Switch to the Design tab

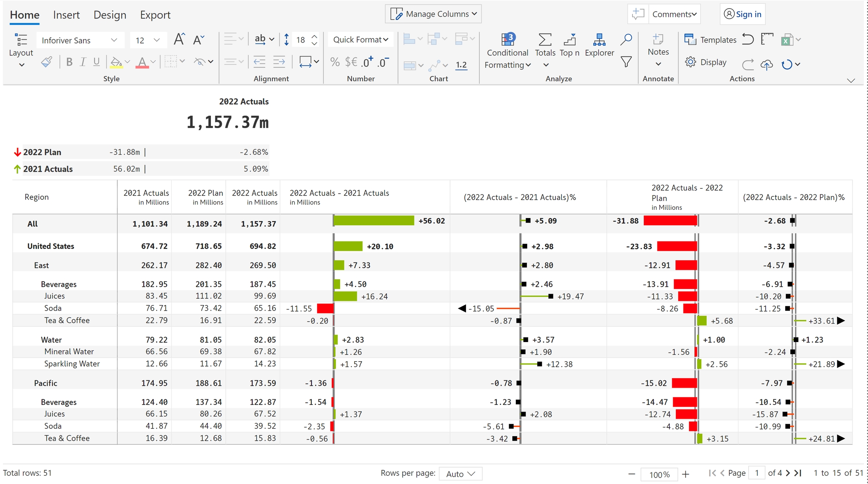coord(110,15)
